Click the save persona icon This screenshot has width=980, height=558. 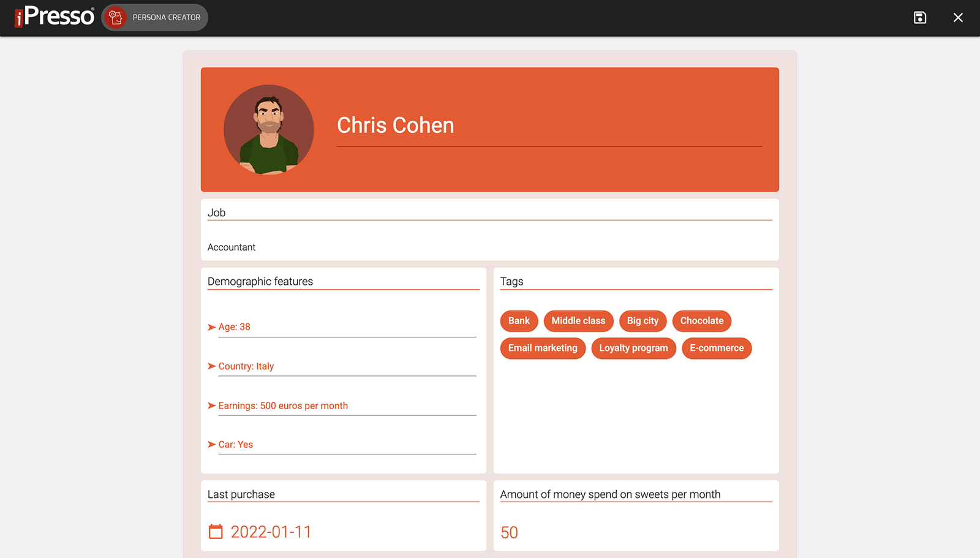(919, 17)
